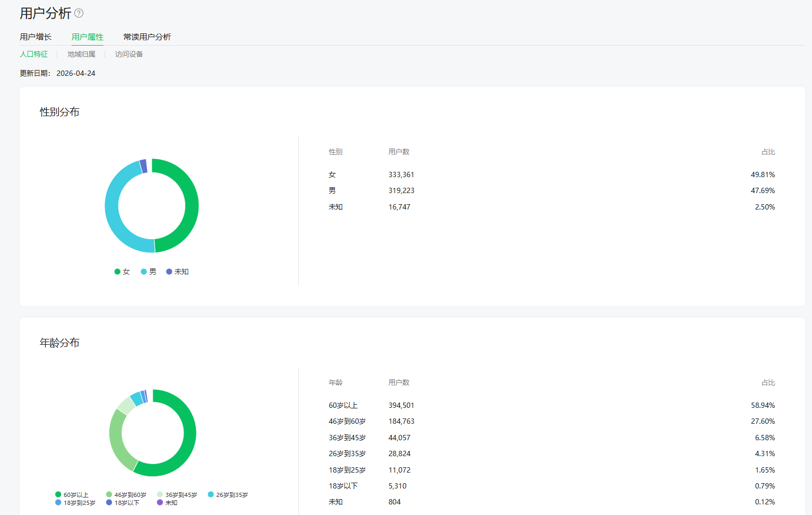Click the 0.12% percentage value
This screenshot has height=515, width=812.
[x=765, y=502]
